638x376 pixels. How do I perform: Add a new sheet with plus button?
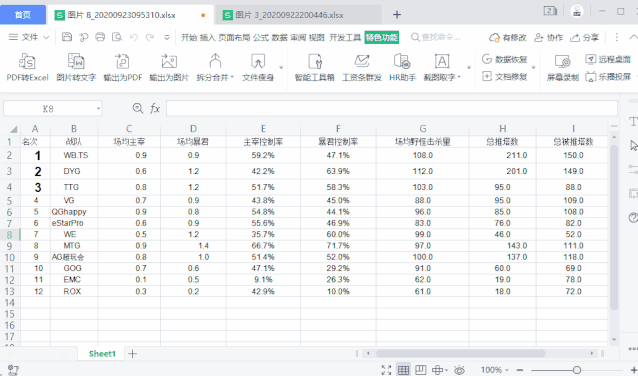[x=132, y=354]
